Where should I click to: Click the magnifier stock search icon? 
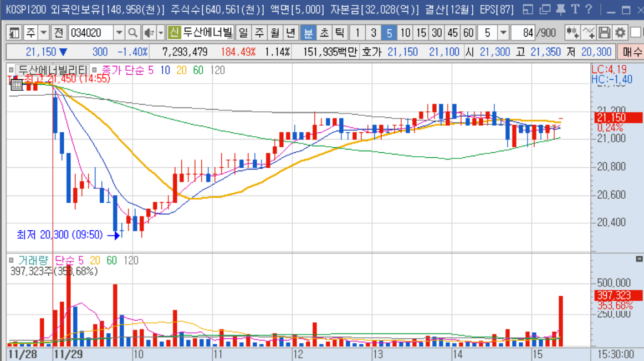click(132, 33)
